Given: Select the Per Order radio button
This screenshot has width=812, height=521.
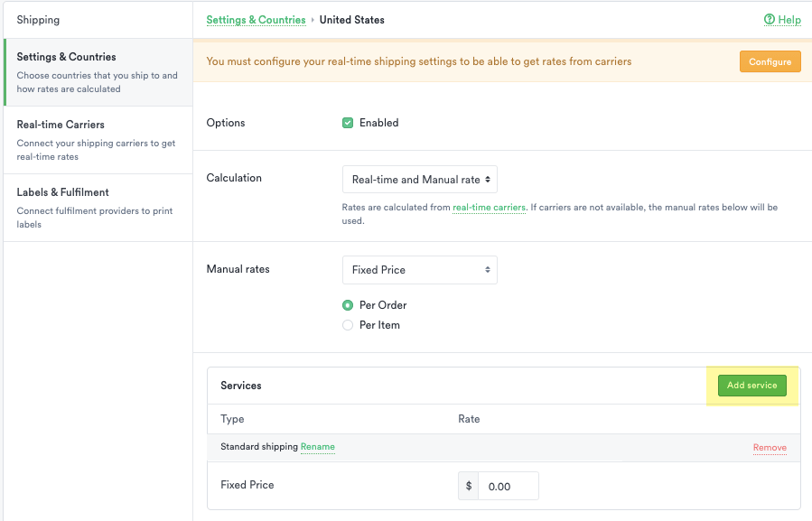Looking at the screenshot, I should 348,305.
